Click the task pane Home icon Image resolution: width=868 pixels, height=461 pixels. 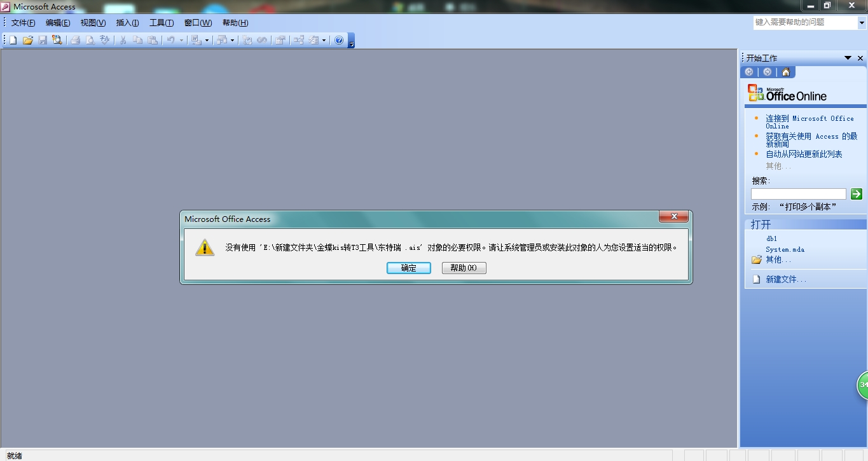click(x=786, y=72)
